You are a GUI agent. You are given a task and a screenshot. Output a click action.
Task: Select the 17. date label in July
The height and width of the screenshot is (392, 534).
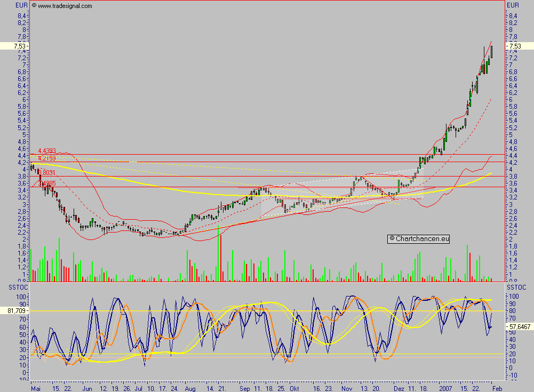coord(163,389)
